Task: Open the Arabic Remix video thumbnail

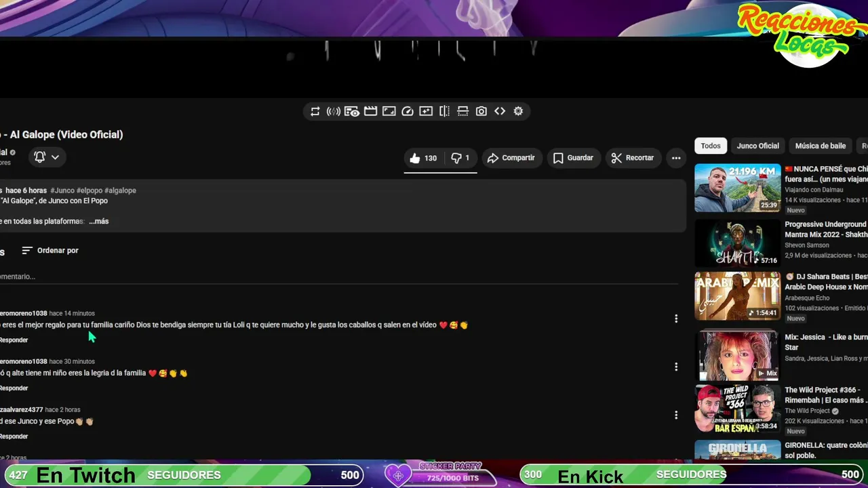Action: 738,296
